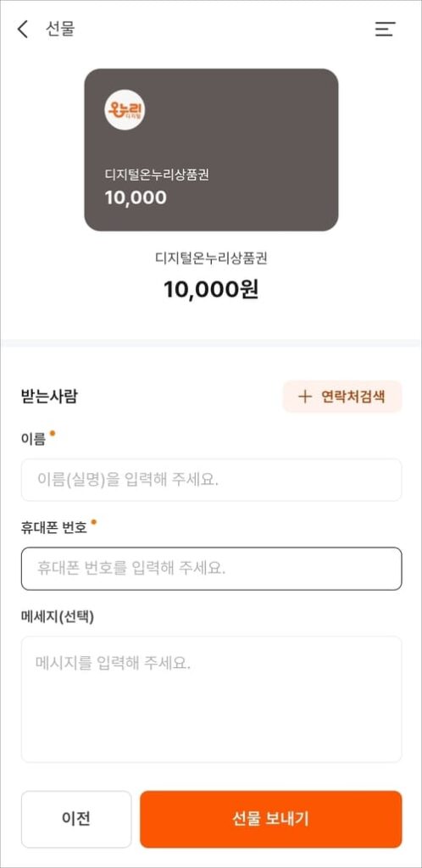Screen dimensions: 422x868
Task: Focus the 이름 input field
Action: pyautogui.click(x=211, y=480)
